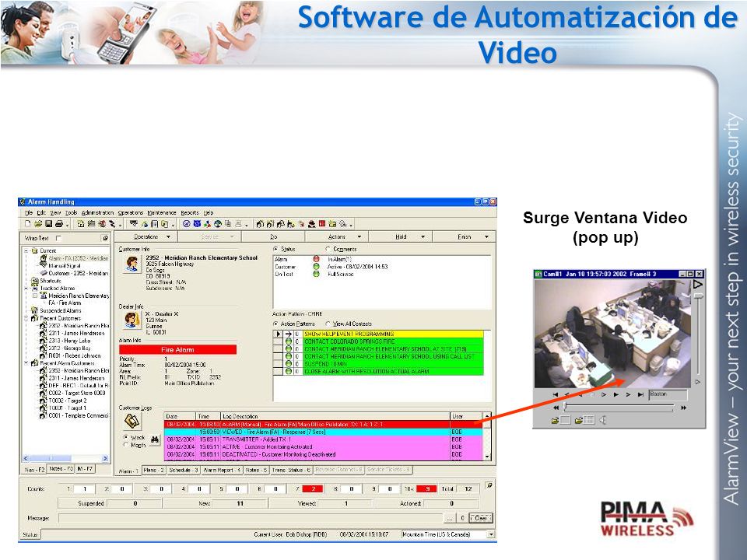Click the Clear button next to Message

click(x=481, y=518)
